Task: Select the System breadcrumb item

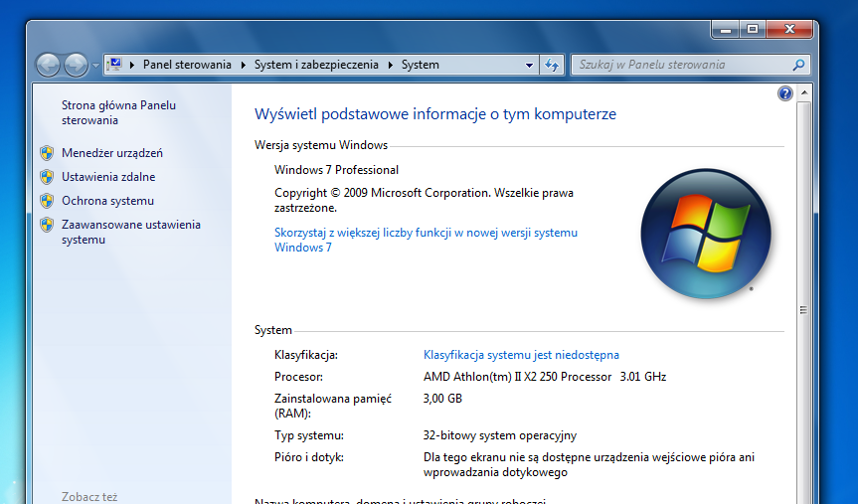Action: tap(421, 65)
